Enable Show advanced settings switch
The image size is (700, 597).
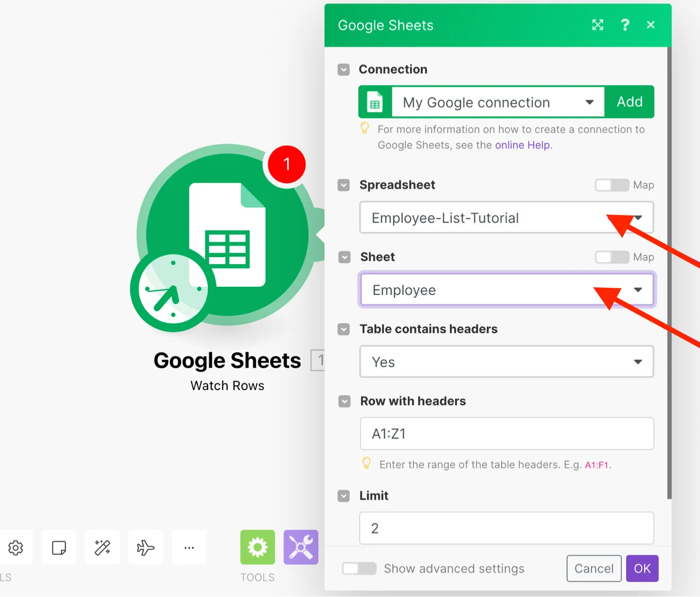[359, 568]
